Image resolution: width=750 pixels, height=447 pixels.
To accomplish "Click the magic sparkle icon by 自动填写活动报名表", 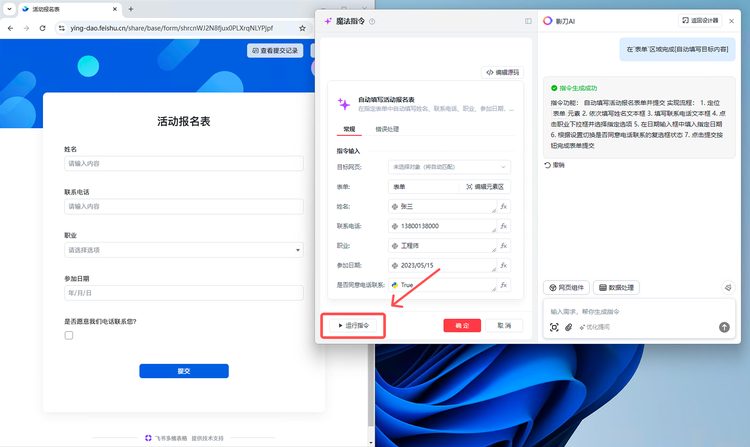I will (x=343, y=104).
